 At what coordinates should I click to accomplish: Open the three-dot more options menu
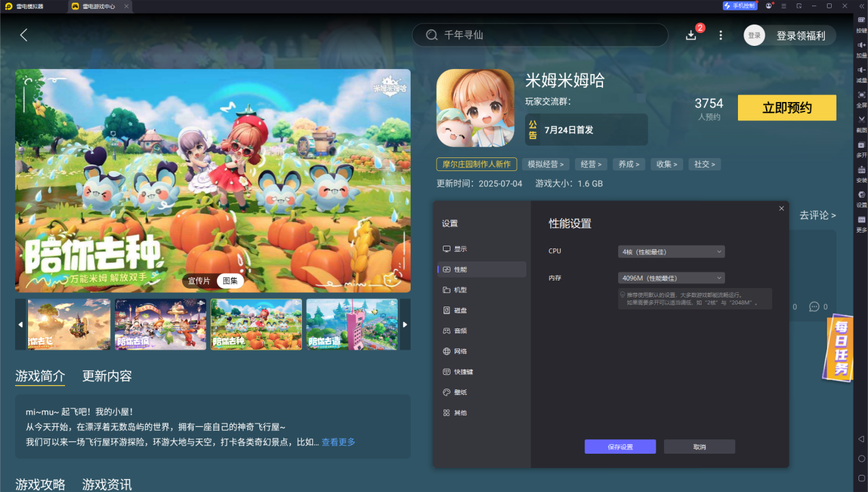pos(720,35)
